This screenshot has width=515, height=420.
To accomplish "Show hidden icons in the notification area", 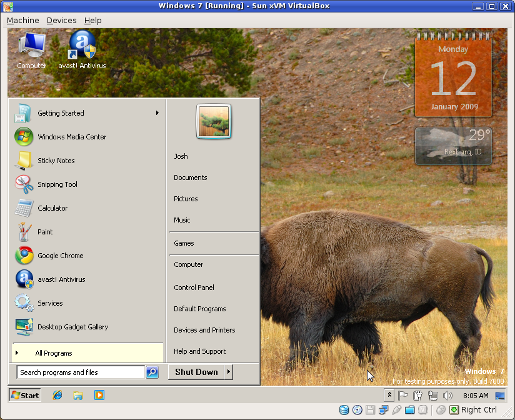I will (x=389, y=395).
